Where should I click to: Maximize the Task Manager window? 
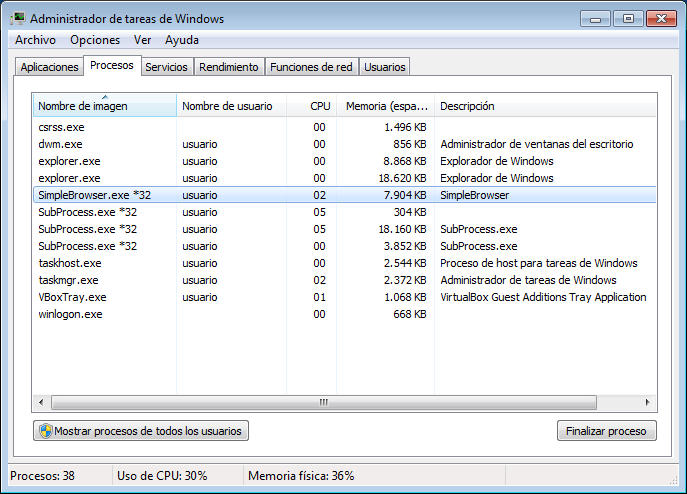tap(628, 19)
